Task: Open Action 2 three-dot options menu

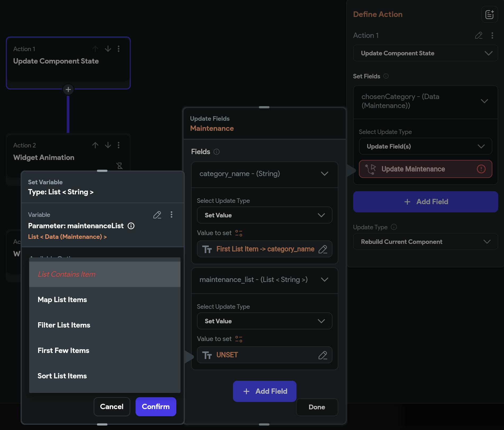Action: (119, 145)
